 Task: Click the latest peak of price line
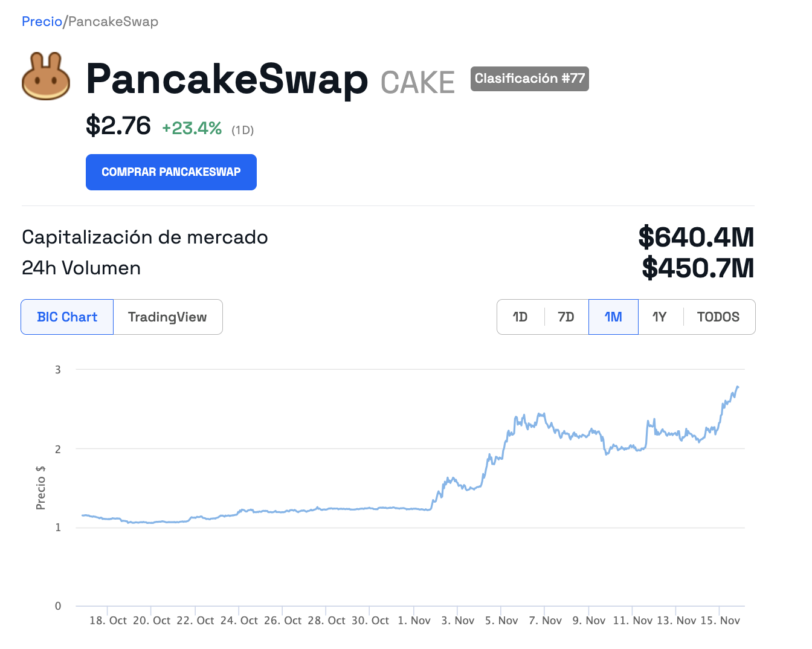pyautogui.click(x=737, y=387)
